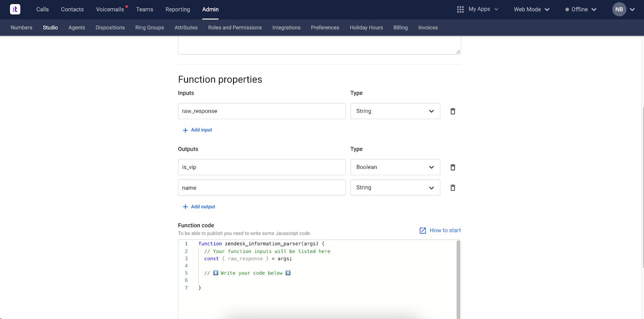Expand the user account chevron
644x319 pixels.
pos(632,10)
